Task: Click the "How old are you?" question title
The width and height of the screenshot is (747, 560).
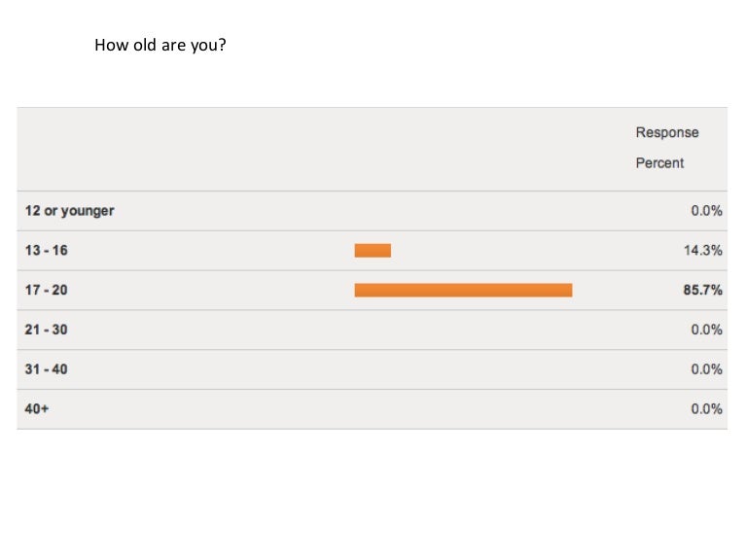Action: tap(160, 45)
